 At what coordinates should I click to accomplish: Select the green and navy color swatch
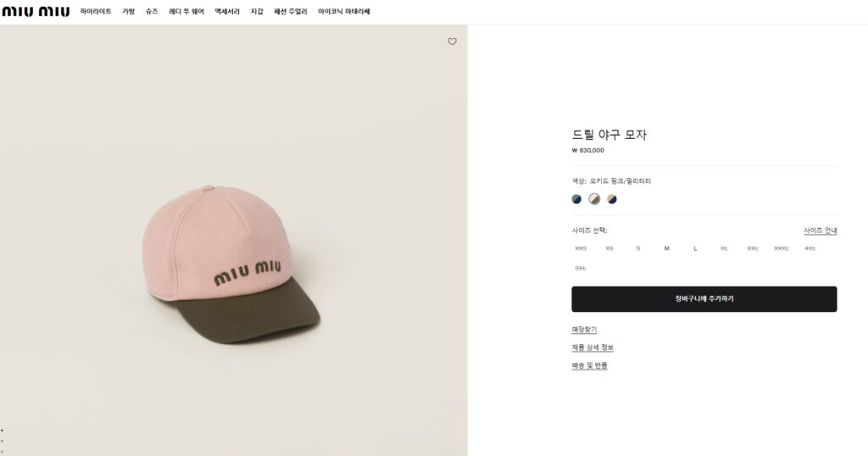pos(576,199)
